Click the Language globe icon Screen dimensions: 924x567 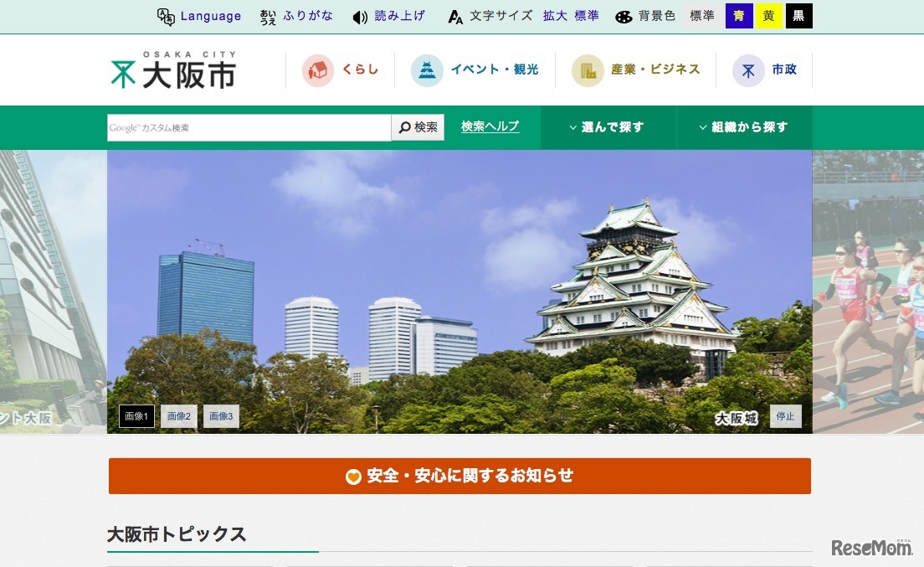point(166,15)
